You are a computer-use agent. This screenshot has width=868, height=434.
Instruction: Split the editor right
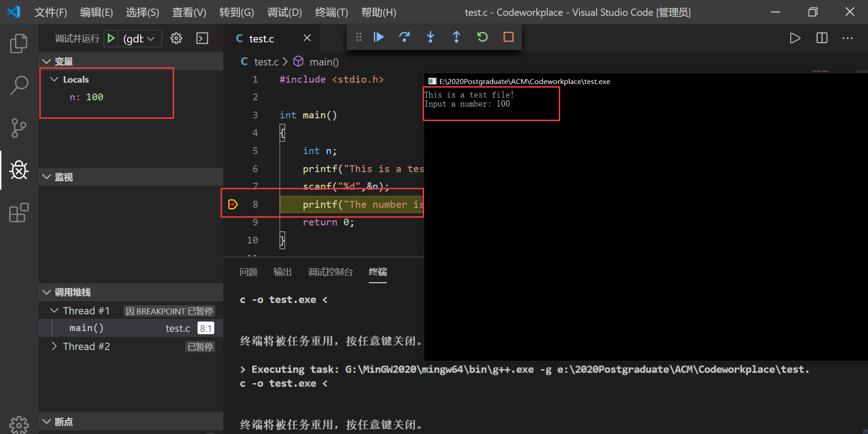[822, 38]
